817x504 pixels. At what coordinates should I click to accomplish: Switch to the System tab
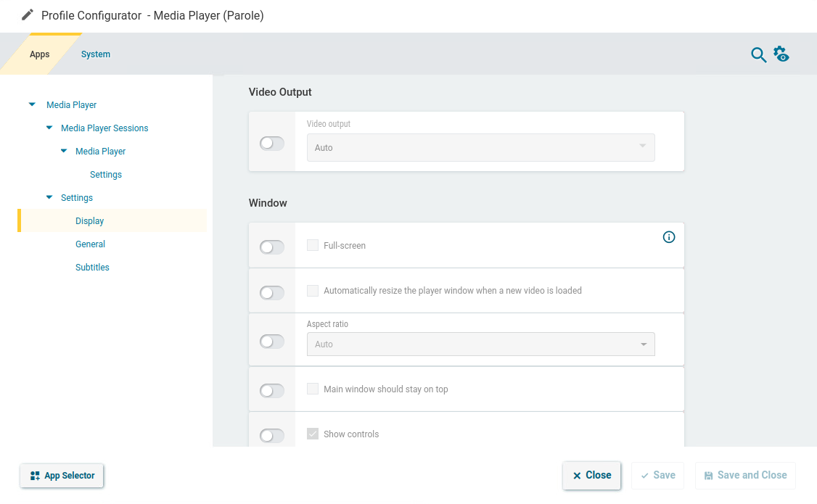tap(96, 54)
